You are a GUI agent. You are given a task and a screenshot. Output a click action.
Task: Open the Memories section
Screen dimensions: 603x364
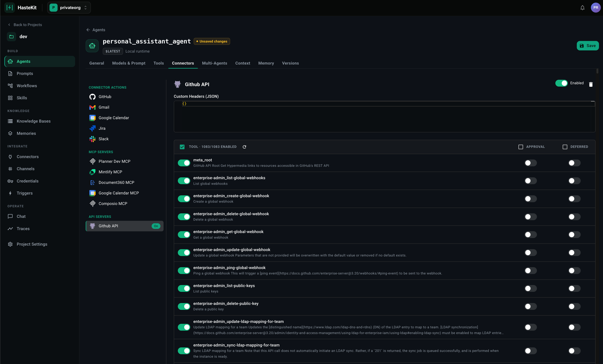pos(40,133)
